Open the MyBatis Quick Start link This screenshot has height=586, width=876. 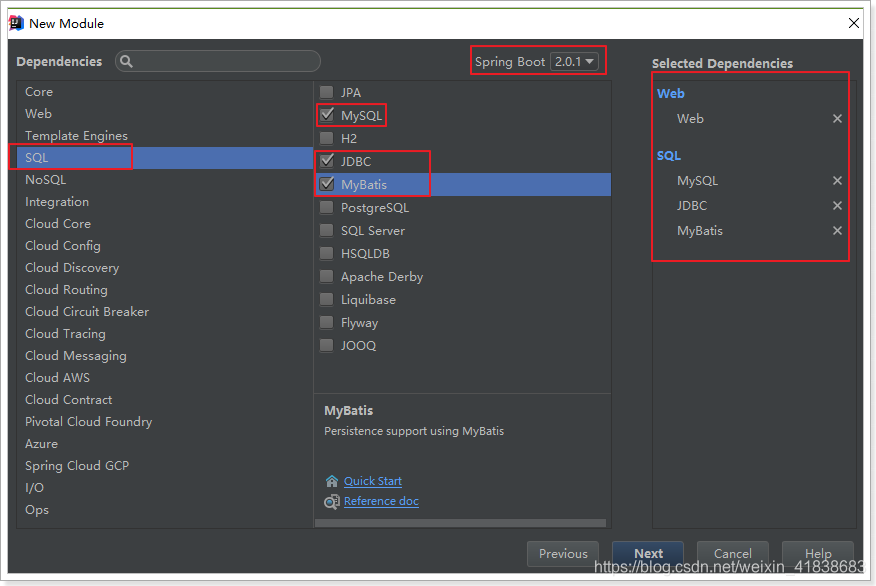click(x=373, y=481)
